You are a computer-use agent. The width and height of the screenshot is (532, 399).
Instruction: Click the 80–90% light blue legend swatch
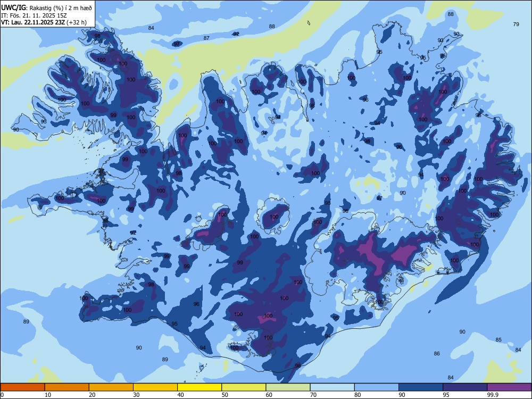[x=377, y=387]
